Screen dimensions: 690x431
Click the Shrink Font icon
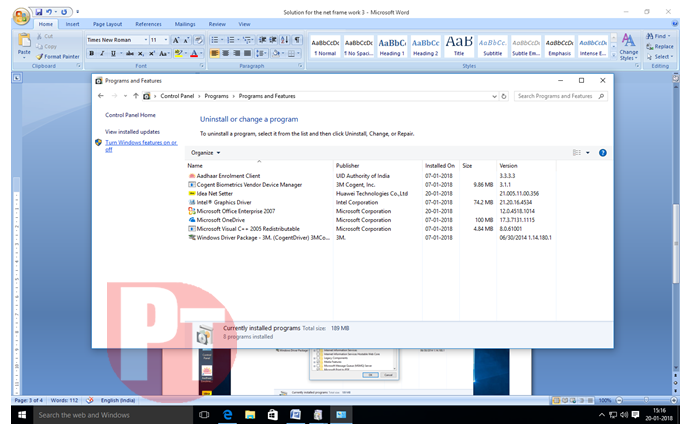pos(186,40)
